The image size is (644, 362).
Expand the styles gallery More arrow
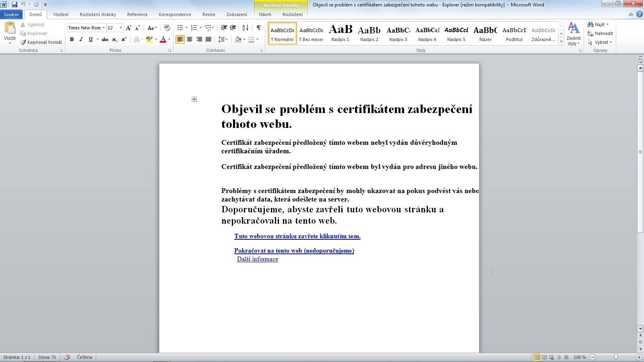[561, 41]
